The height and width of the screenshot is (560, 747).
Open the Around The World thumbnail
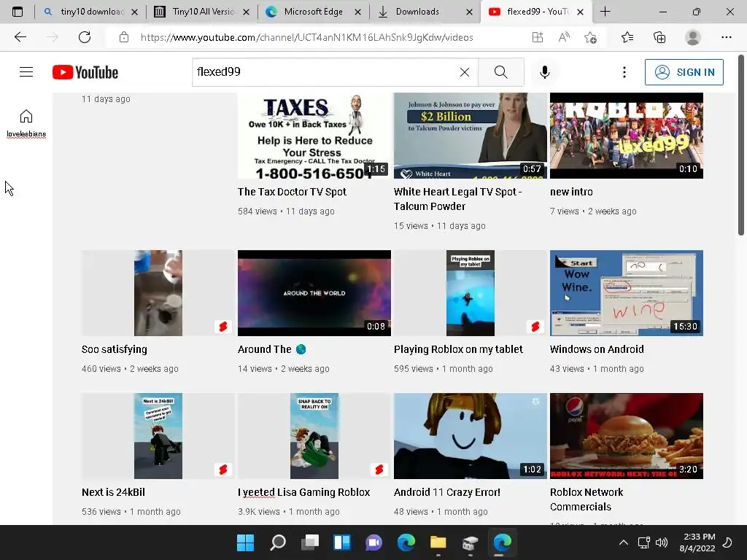pos(314,293)
